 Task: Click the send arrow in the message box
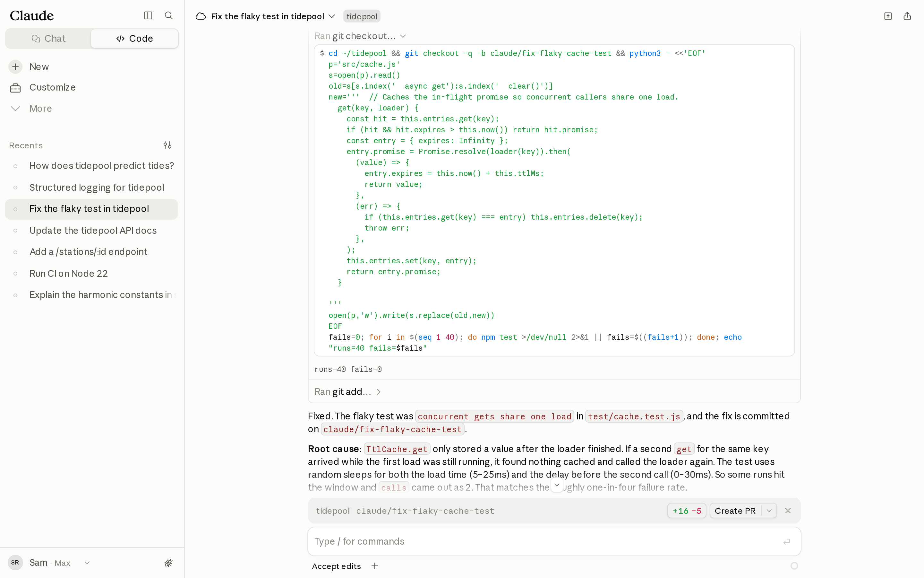[787, 542]
